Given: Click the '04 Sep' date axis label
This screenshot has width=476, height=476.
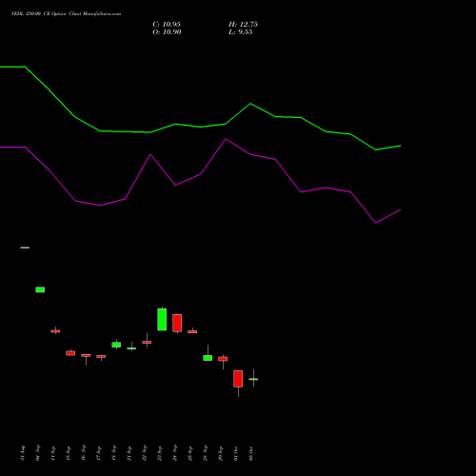Looking at the screenshot, I should [38, 453].
